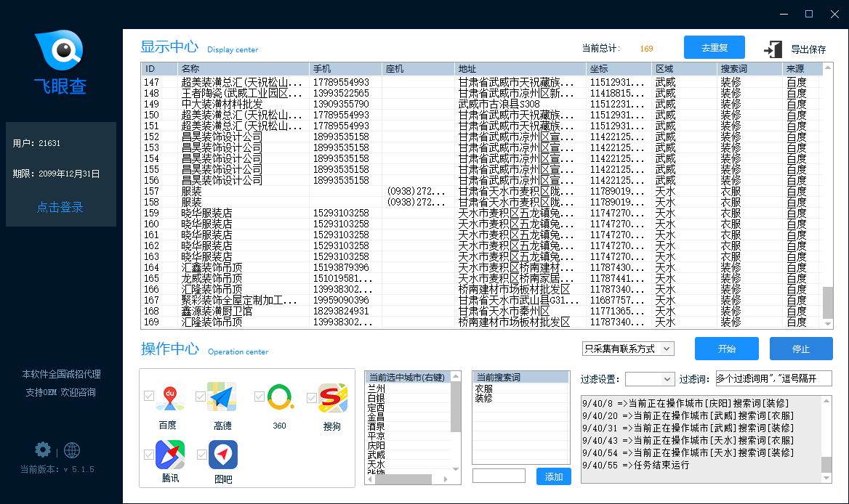Click the new search keyword input field
The image size is (849, 504).
click(499, 476)
